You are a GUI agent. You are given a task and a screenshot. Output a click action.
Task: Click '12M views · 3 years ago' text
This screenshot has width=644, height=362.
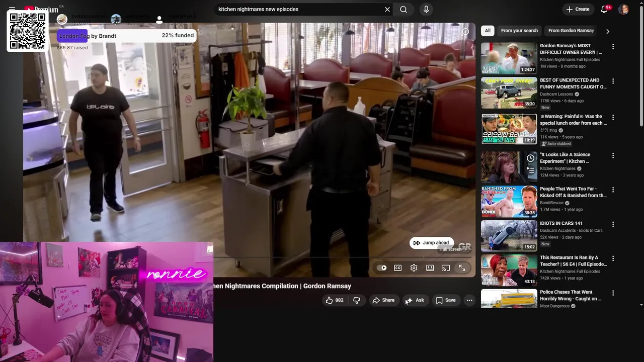coord(561,175)
